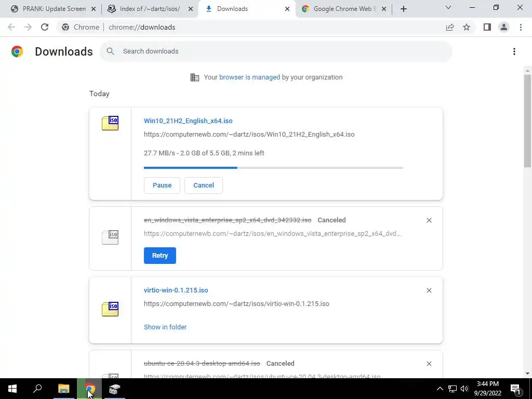Open the profile avatar icon
Image resolution: width=532 pixels, height=399 pixels.
click(504, 27)
